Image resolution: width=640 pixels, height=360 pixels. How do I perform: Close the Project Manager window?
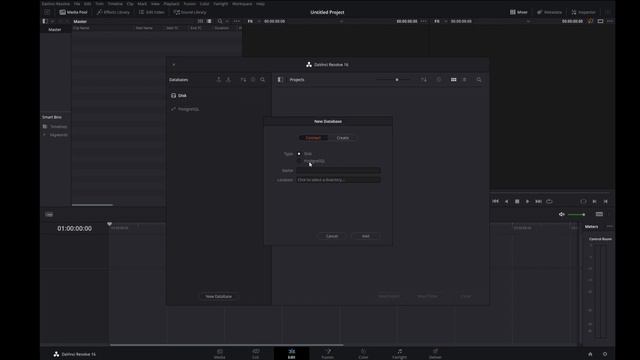(x=173, y=64)
